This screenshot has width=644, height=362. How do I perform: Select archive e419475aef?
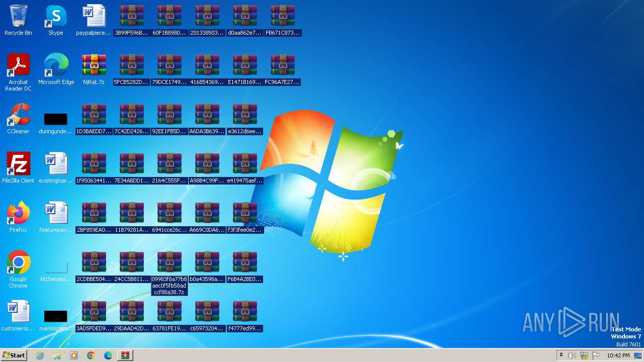tap(245, 168)
